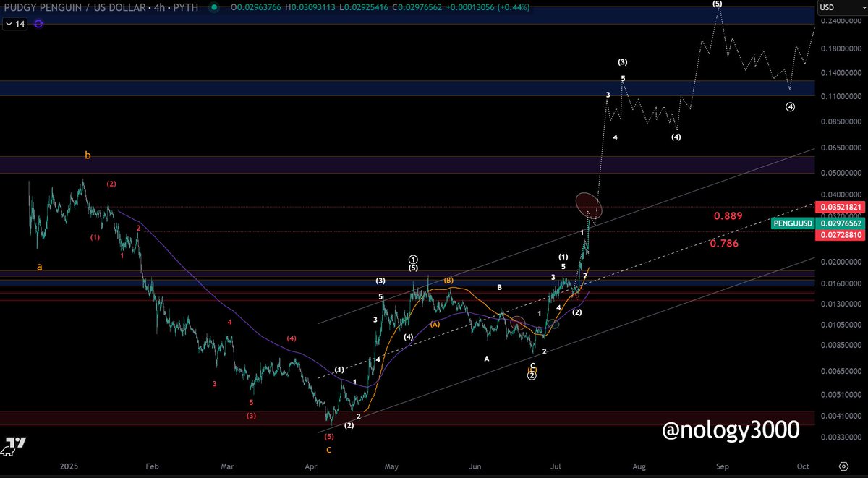Viewport: 868px width, 478px height.
Task: Click the 0.03521821 red price label
Action: [839, 207]
